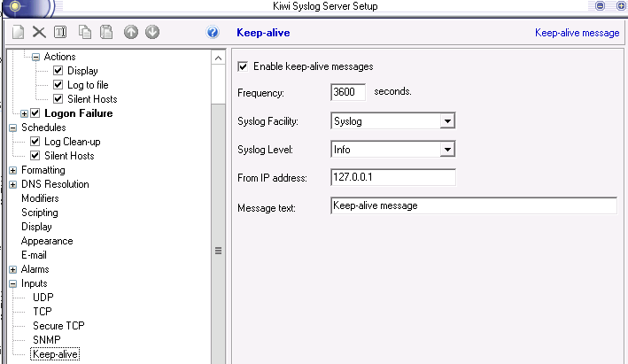This screenshot has width=628, height=364.
Task: Click the Move up arrow icon
Action: click(x=130, y=32)
